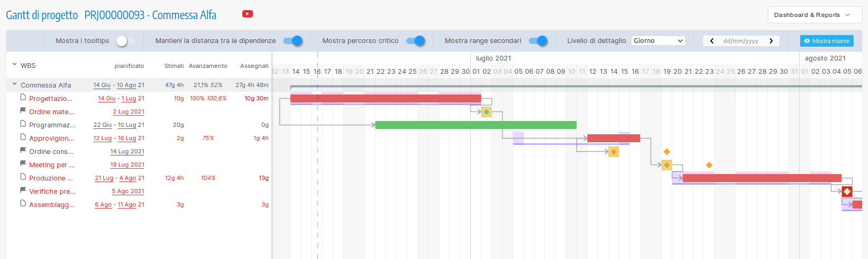Collapse the Commessa Alfa tree row
The image size is (868, 259).
[x=14, y=84]
